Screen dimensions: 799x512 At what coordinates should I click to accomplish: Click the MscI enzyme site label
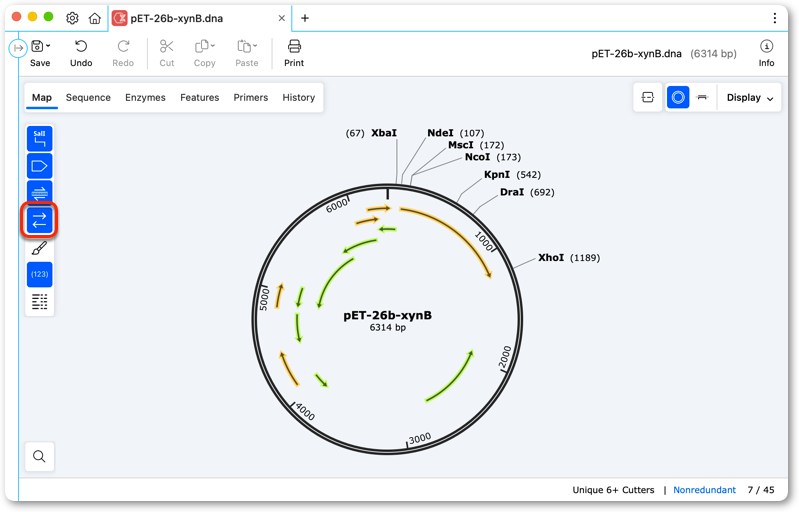[461, 145]
